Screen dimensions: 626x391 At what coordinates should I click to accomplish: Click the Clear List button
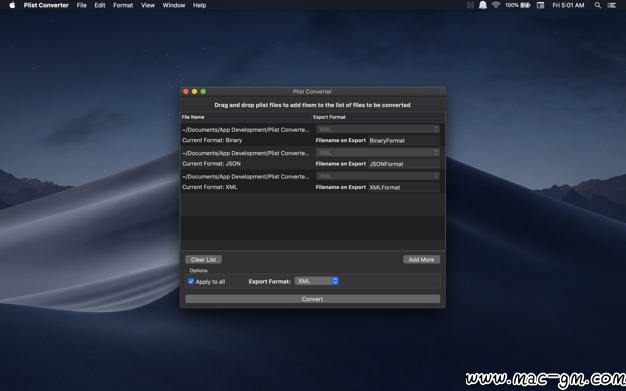point(203,260)
